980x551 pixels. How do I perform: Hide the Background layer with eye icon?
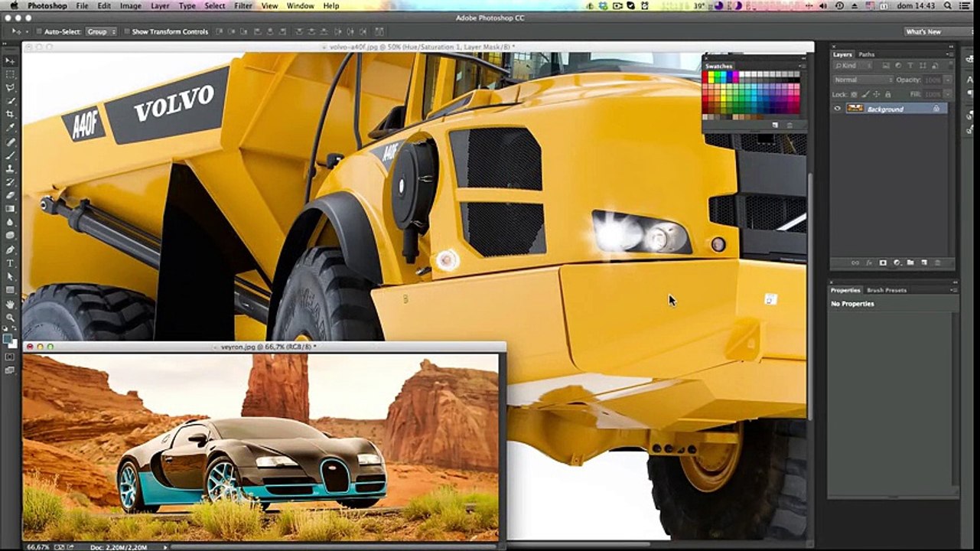(837, 109)
